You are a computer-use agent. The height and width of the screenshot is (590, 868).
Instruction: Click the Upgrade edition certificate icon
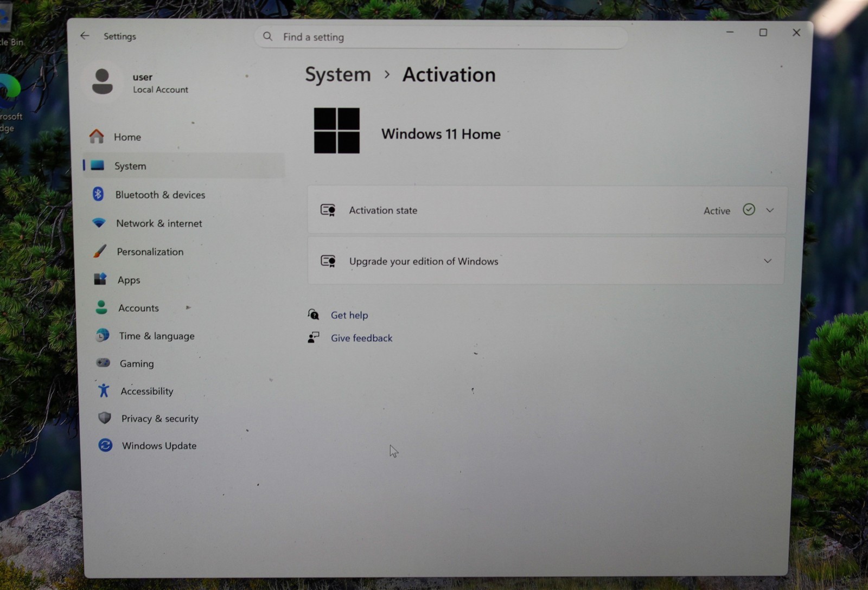[328, 261]
